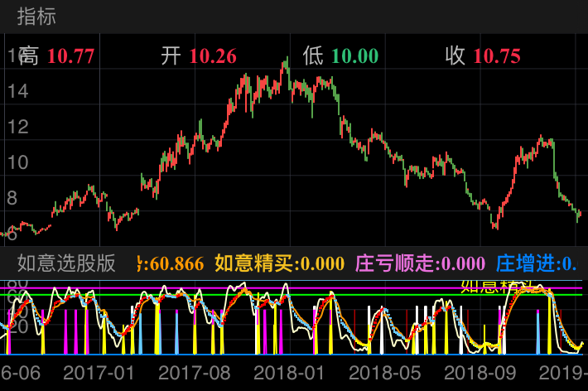Click the 10 price axis label
588x391 pixels.
coord(17,162)
